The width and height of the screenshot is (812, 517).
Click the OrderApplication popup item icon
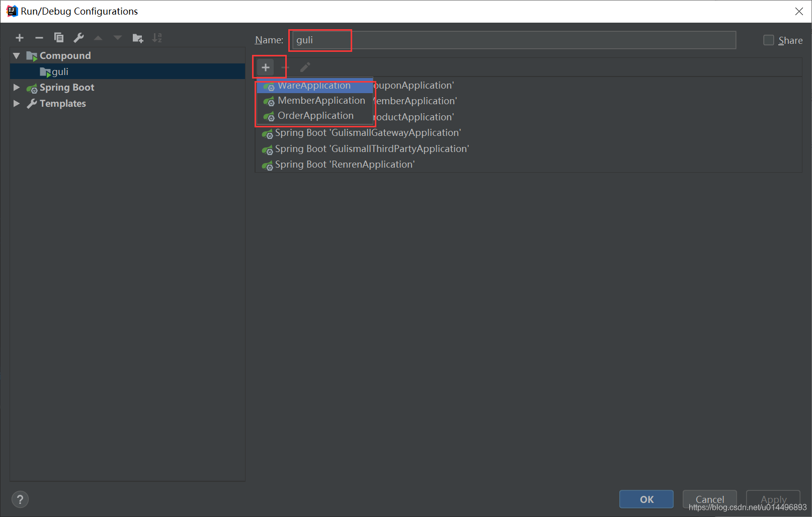point(269,117)
